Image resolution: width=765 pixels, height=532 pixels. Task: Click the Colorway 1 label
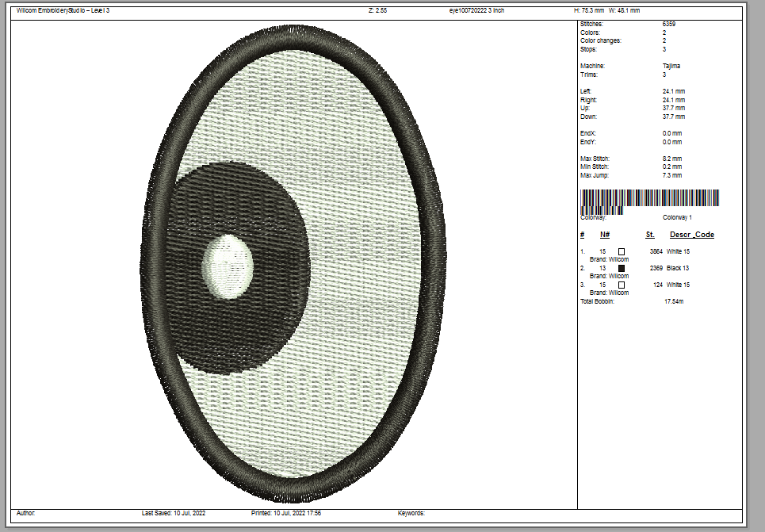677,216
